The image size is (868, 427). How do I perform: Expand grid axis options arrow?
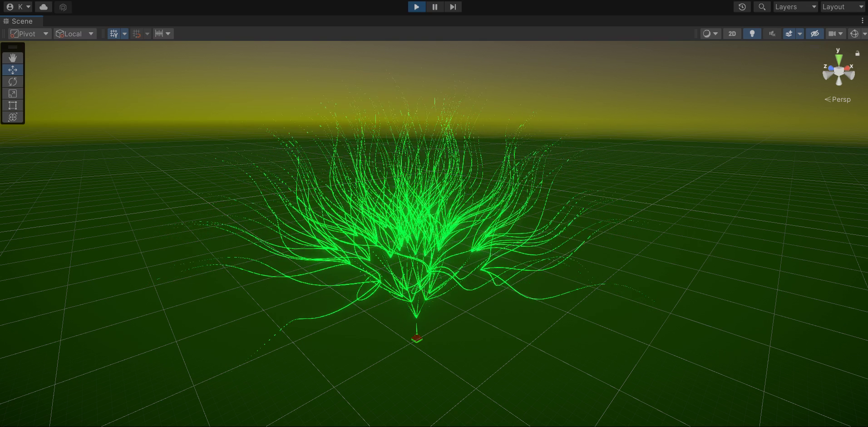[124, 34]
